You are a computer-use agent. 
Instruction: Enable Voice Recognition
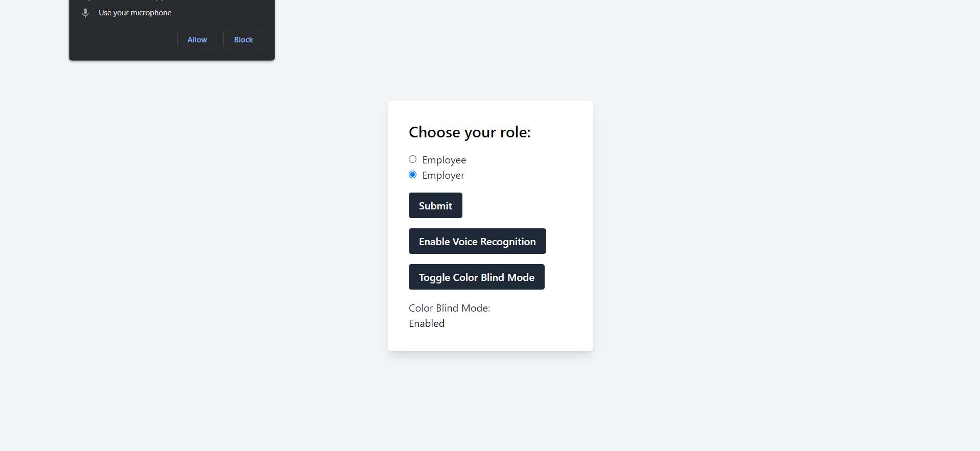point(477,241)
